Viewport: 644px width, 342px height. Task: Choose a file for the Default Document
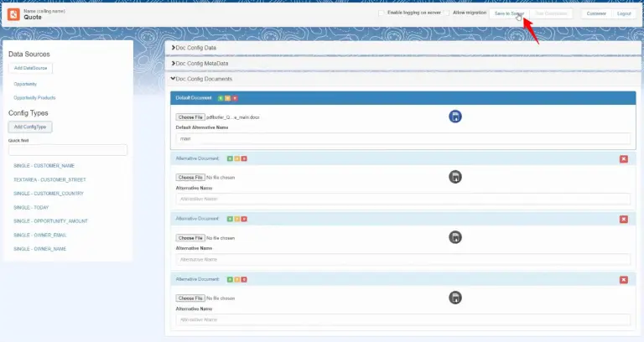coord(190,117)
